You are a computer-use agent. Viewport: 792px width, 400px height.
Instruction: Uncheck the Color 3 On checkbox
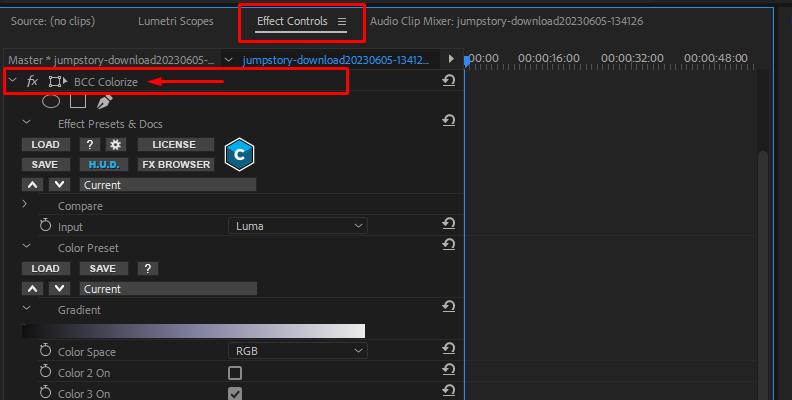[235, 393]
